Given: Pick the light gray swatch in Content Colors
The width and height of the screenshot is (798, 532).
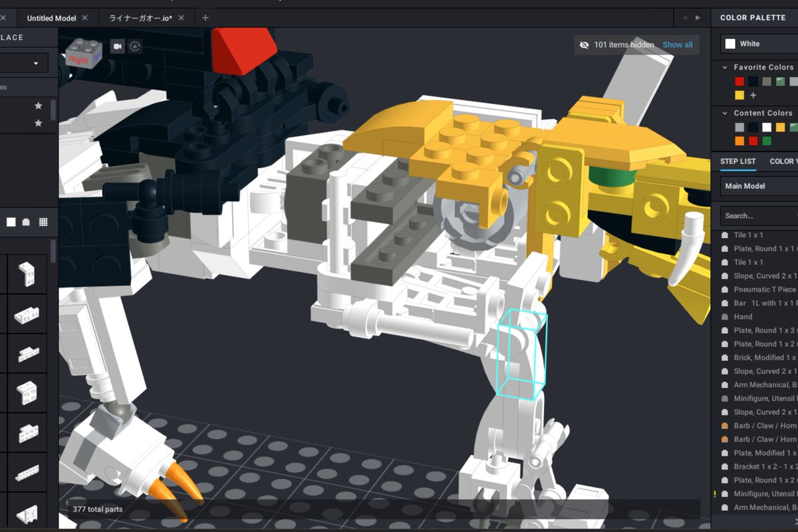Looking at the screenshot, I should pos(739,127).
